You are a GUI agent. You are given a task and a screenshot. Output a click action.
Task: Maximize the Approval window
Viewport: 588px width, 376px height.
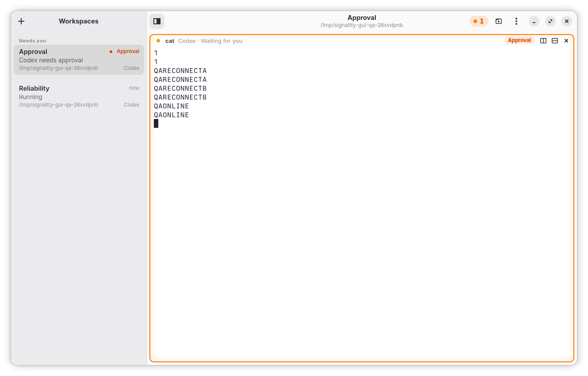(550, 21)
